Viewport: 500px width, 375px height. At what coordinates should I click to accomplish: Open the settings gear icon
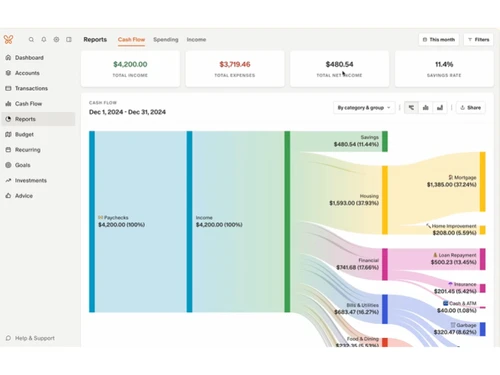[x=56, y=39]
